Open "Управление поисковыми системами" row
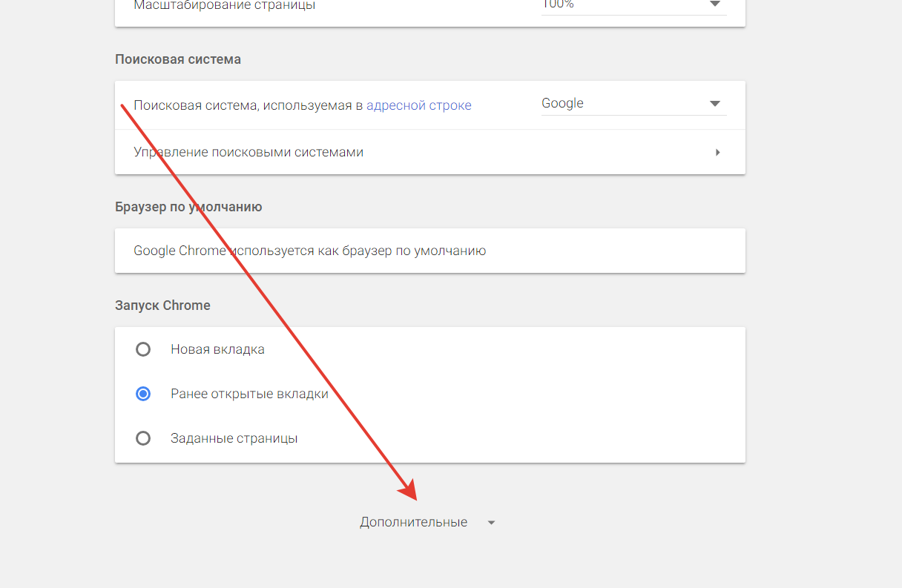The image size is (902, 588). 430,152
